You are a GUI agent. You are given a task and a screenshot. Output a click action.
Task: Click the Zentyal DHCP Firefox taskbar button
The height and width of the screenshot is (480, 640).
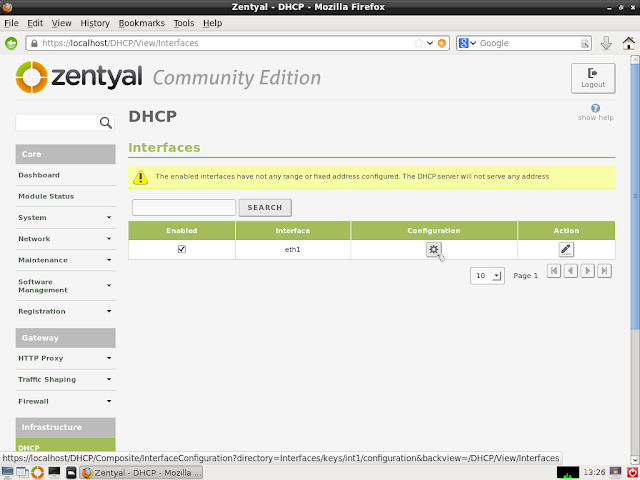tap(141, 473)
